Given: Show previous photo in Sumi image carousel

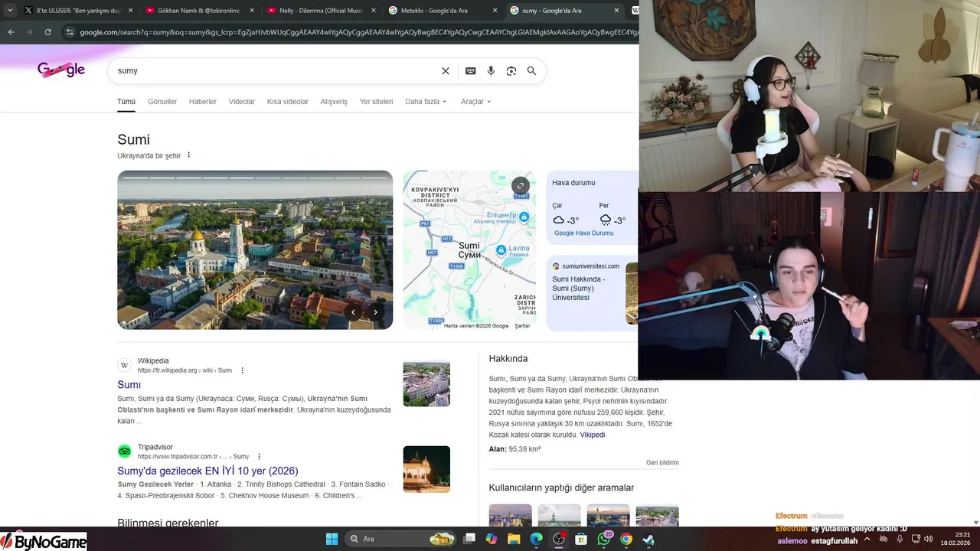Looking at the screenshot, I should point(353,312).
